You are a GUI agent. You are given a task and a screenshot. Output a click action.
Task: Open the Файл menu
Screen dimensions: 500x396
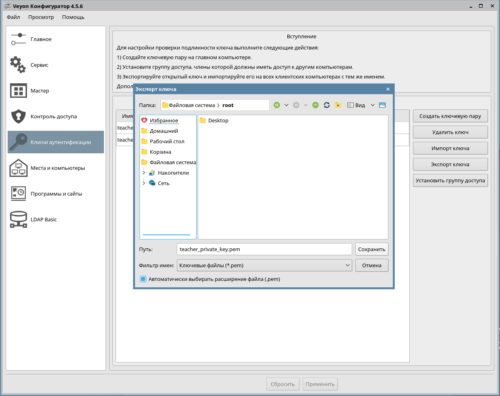[13, 17]
